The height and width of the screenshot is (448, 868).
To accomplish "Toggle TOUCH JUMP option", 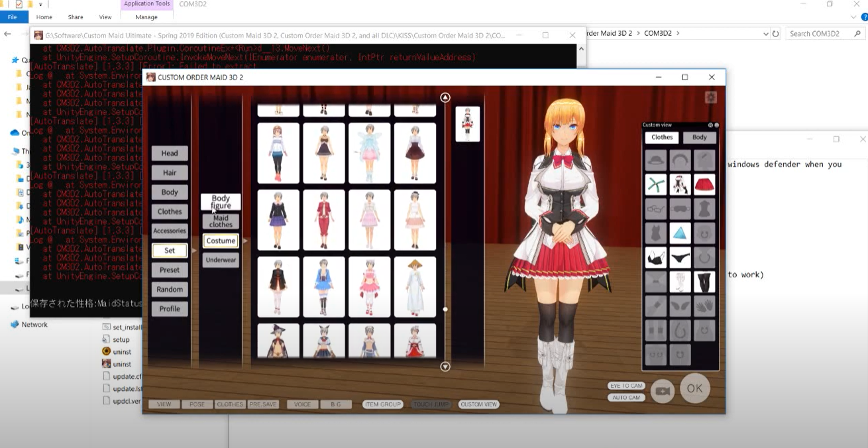I will click(x=431, y=404).
